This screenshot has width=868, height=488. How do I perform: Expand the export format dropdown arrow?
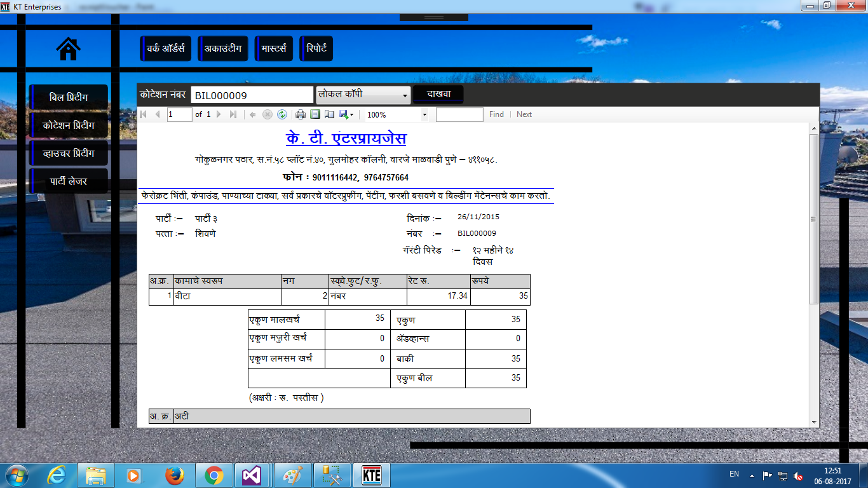point(352,115)
